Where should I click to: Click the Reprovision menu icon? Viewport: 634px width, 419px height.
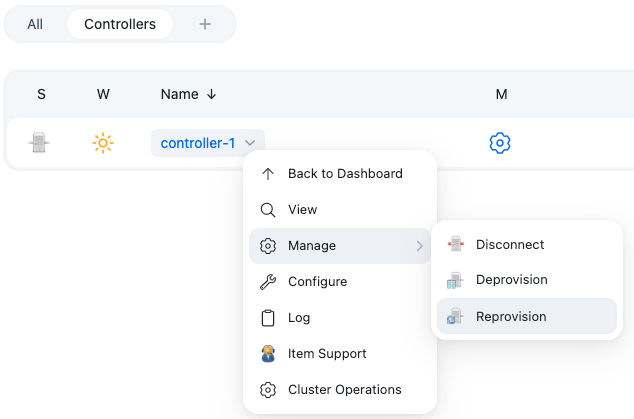coord(456,316)
